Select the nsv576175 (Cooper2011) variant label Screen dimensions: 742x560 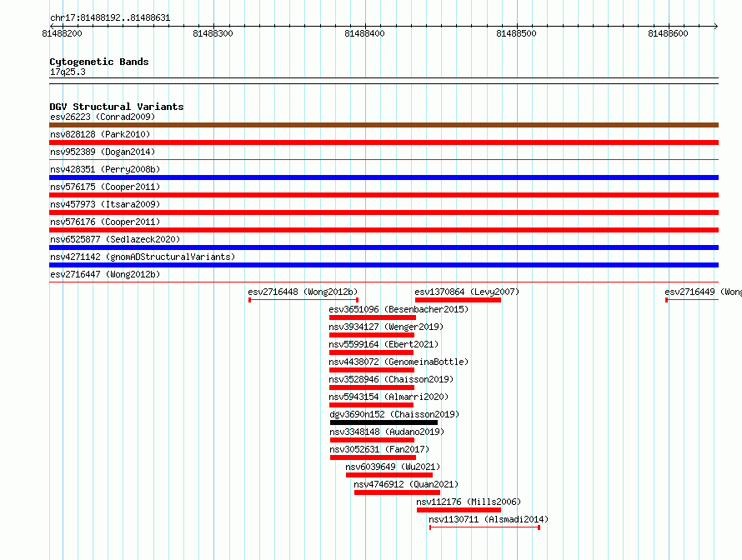[x=105, y=187]
